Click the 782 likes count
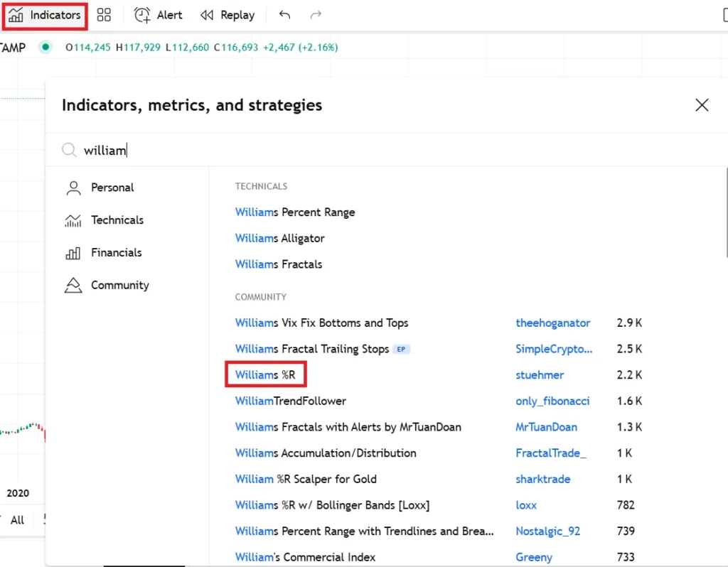This screenshot has height=567, width=728. click(x=626, y=504)
